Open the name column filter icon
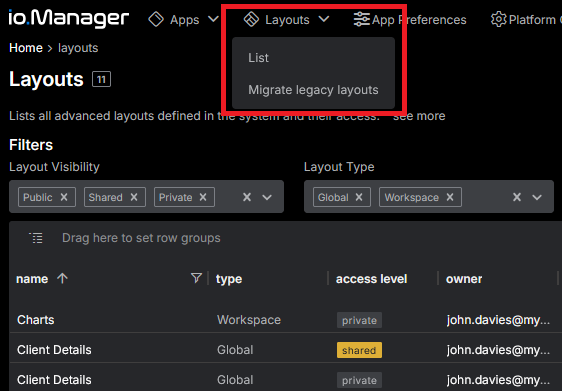 pos(196,278)
